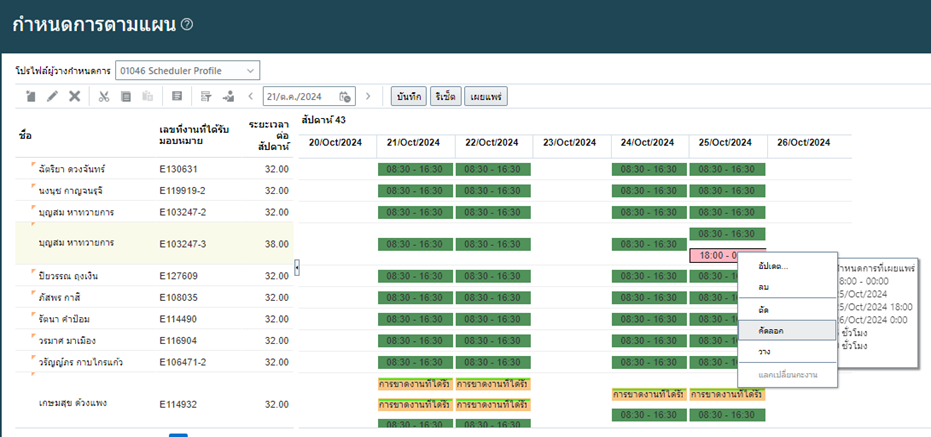Click the X delete icon in toolbar
The height and width of the screenshot is (437, 931).
click(74, 96)
